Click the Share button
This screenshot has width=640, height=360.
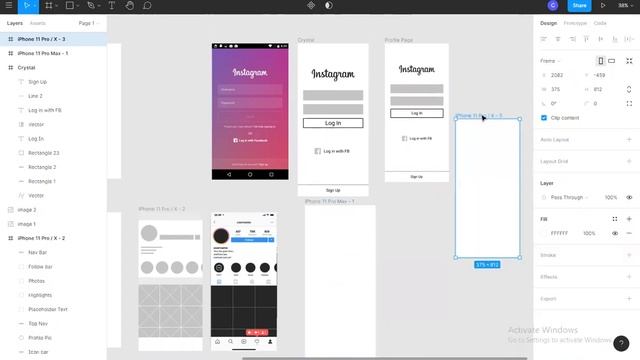579,6
